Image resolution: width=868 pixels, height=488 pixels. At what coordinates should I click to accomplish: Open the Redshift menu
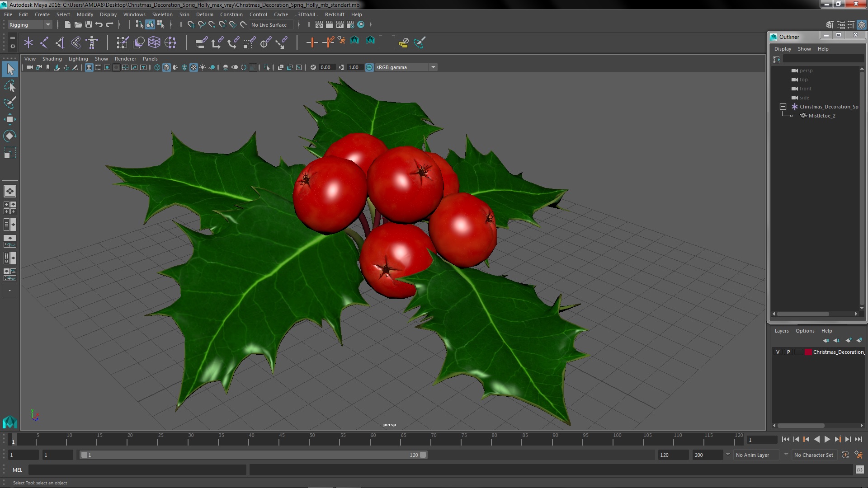point(335,14)
